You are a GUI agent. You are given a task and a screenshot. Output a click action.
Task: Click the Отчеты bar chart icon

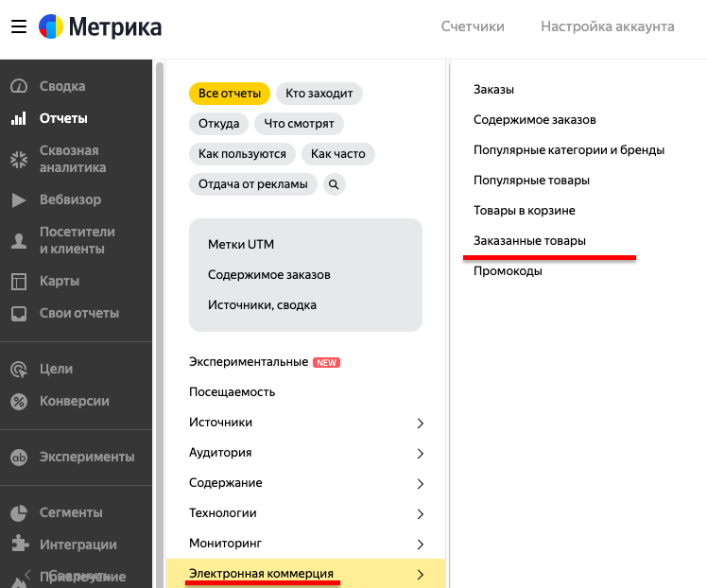click(19, 118)
